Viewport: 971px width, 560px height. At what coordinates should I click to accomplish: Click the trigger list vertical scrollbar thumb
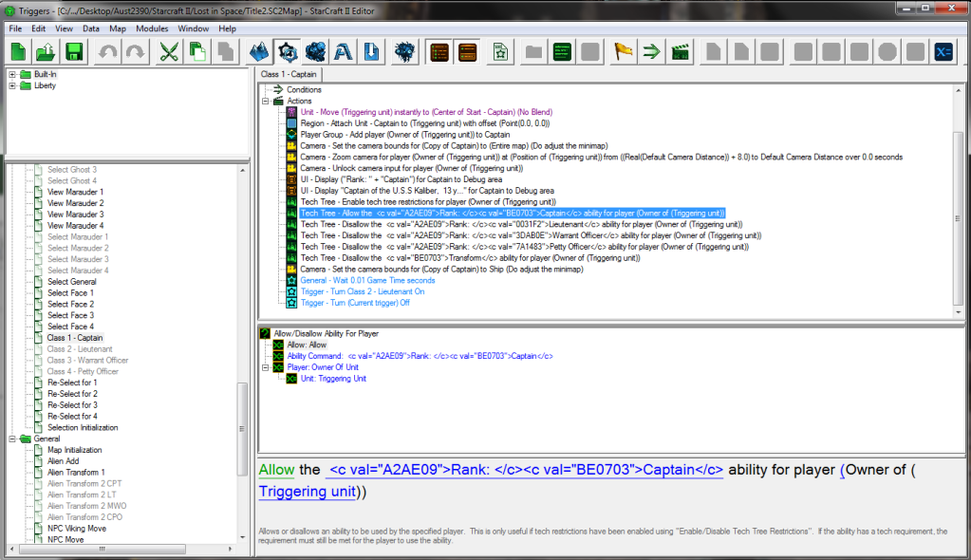[x=242, y=429]
